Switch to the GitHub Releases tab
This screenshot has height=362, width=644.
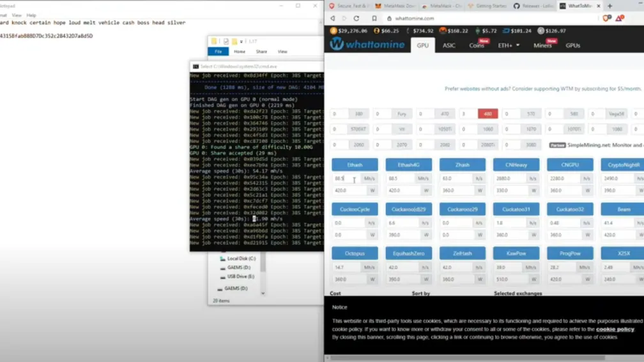tap(533, 6)
